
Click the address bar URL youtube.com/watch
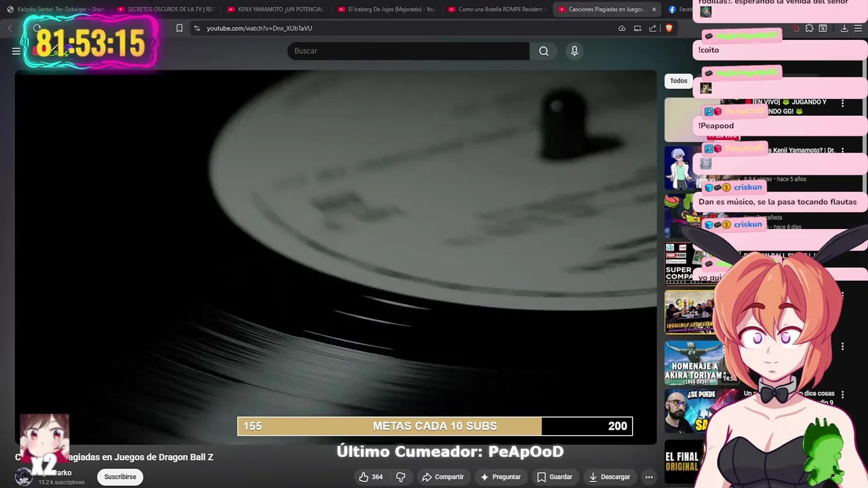tap(259, 28)
